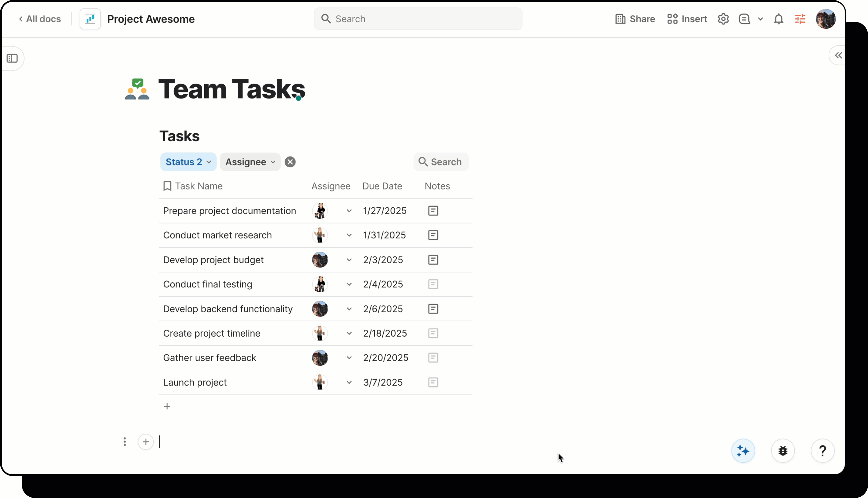
Task: Toggle the left sidebar panel icon
Action: [13, 58]
